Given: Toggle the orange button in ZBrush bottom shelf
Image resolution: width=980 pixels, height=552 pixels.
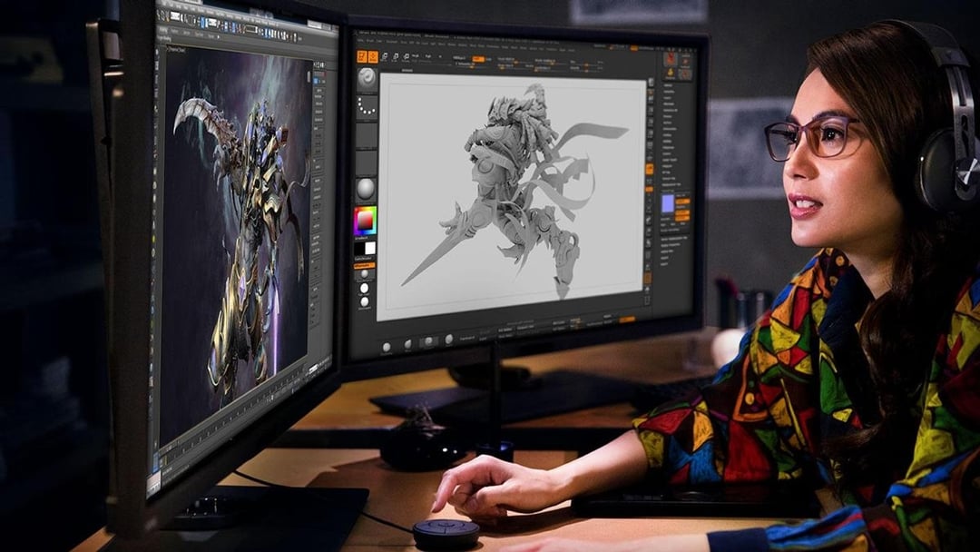Looking at the screenshot, I should coord(627,320).
